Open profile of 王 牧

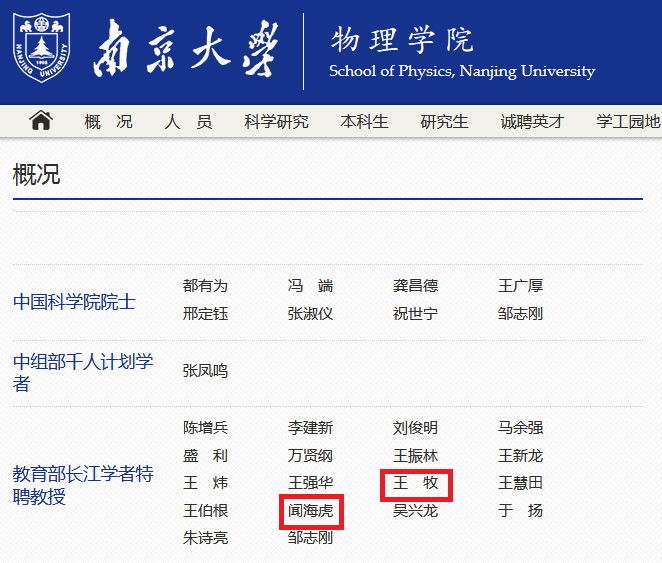click(415, 483)
